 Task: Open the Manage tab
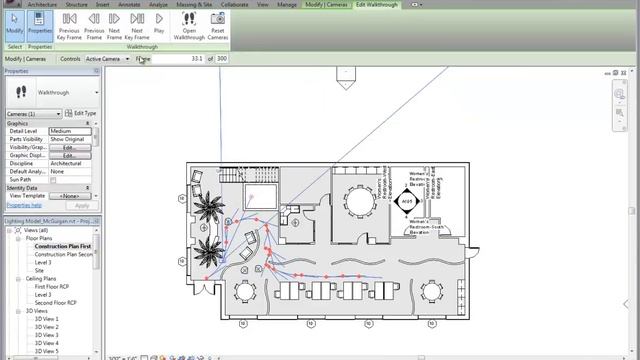(x=287, y=4)
